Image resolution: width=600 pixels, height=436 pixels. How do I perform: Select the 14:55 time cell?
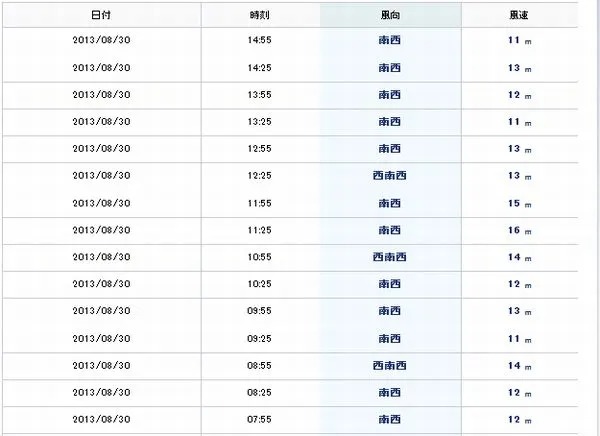(x=259, y=40)
